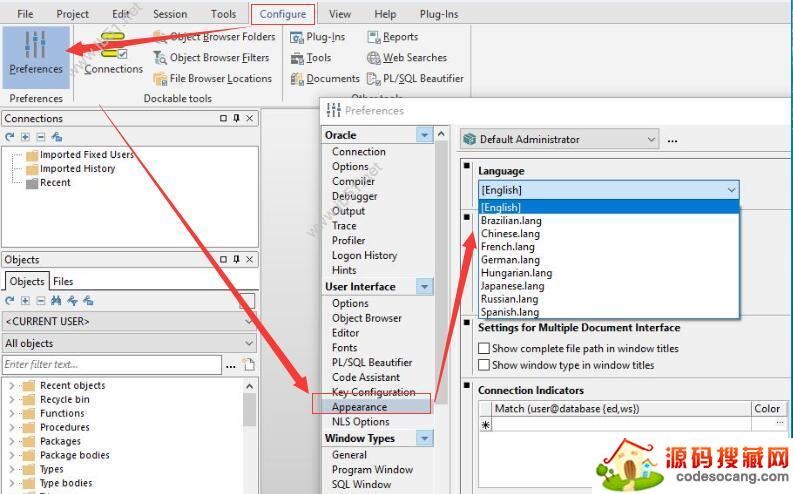Expand the Recent objects folder
Screen dimensions: 793x494
(12, 386)
